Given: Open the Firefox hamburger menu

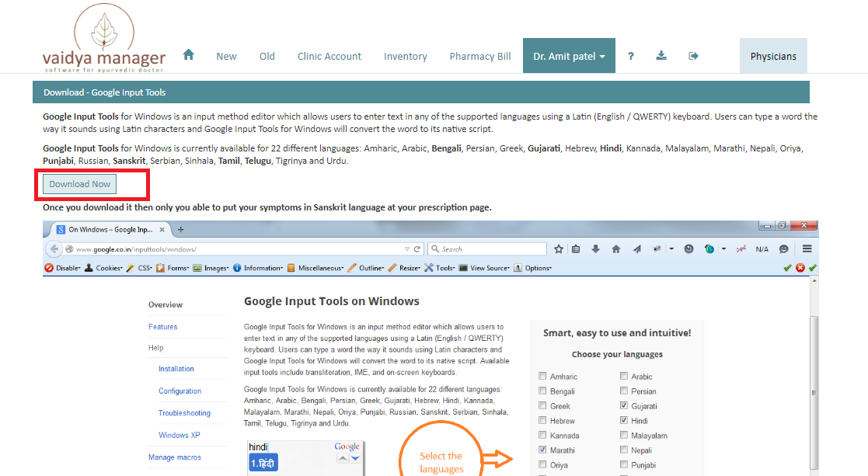Looking at the screenshot, I should 807,248.
